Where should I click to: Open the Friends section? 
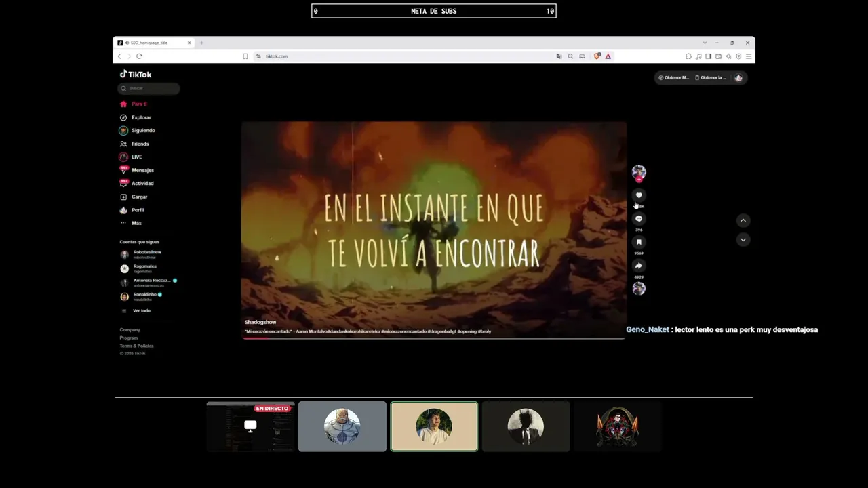[x=134, y=144]
